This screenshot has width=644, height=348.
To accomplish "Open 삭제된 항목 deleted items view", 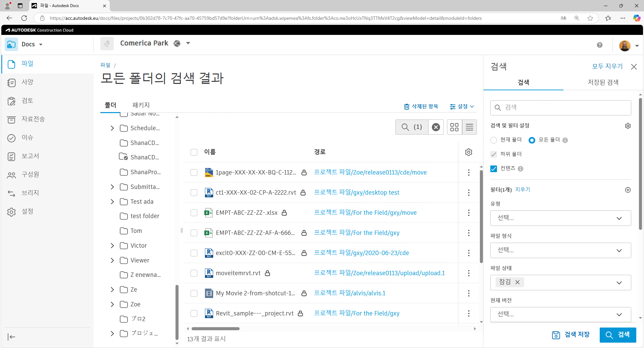I will coord(421,106).
